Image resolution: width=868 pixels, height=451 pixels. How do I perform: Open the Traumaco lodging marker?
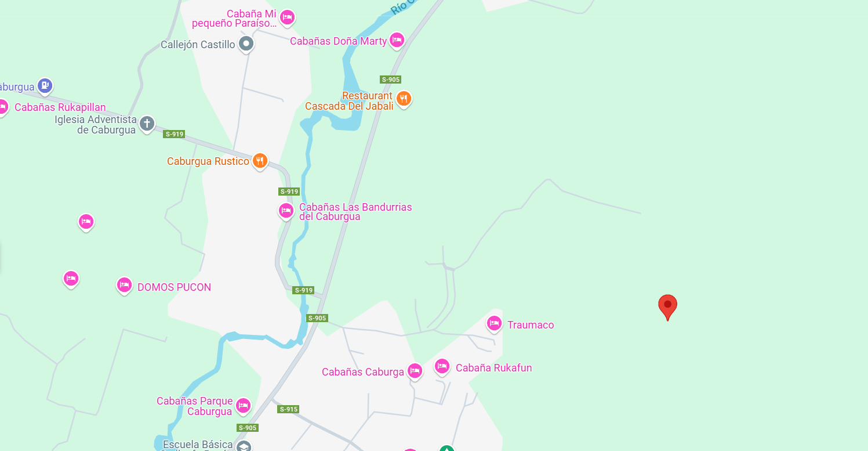click(494, 323)
